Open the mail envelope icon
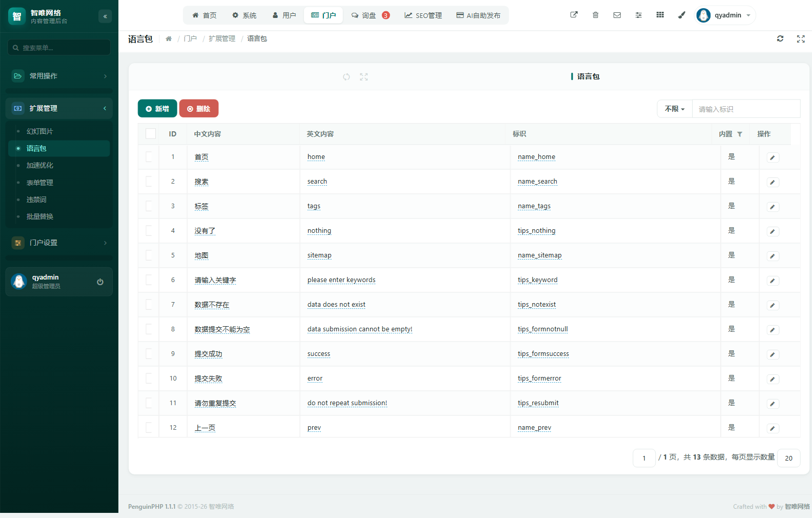 (x=617, y=15)
